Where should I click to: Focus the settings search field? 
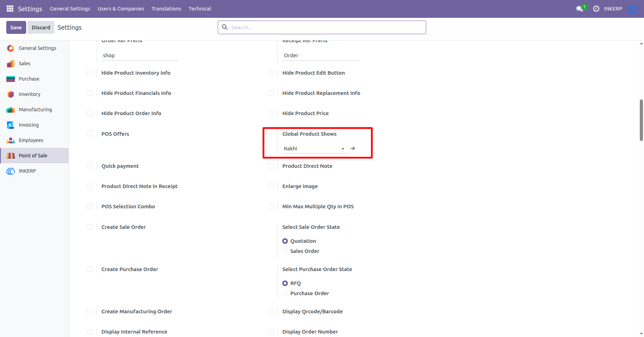click(322, 28)
